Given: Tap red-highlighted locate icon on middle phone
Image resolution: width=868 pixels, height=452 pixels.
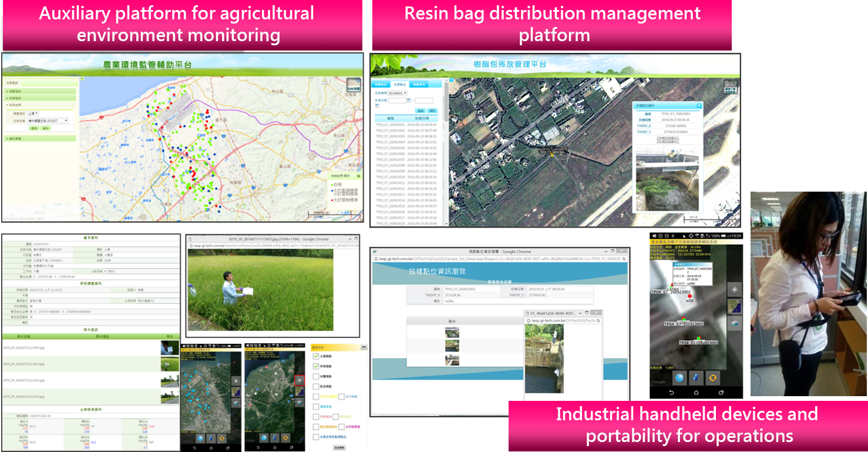Looking at the screenshot, I should tap(300, 380).
